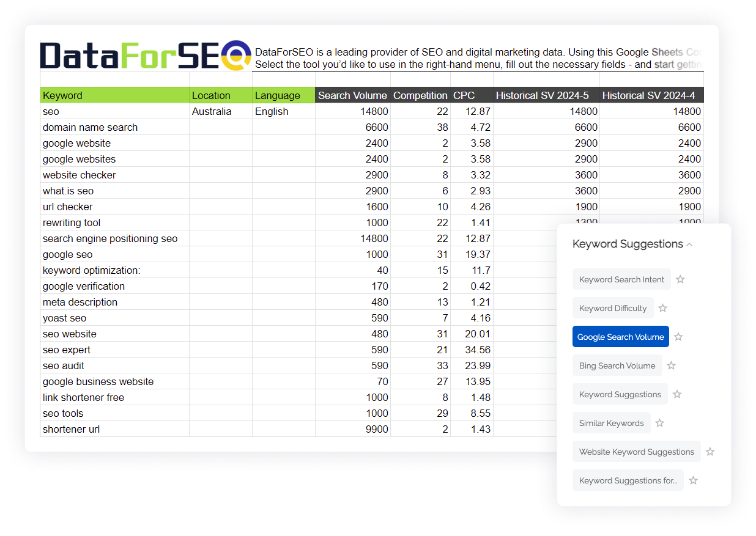Star the Bing Search Volume tool

(671, 365)
